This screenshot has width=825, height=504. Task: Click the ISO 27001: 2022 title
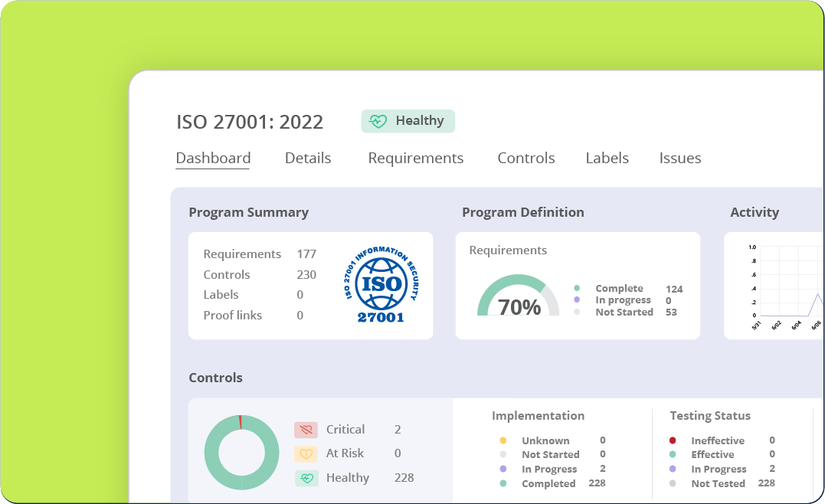[x=250, y=122]
